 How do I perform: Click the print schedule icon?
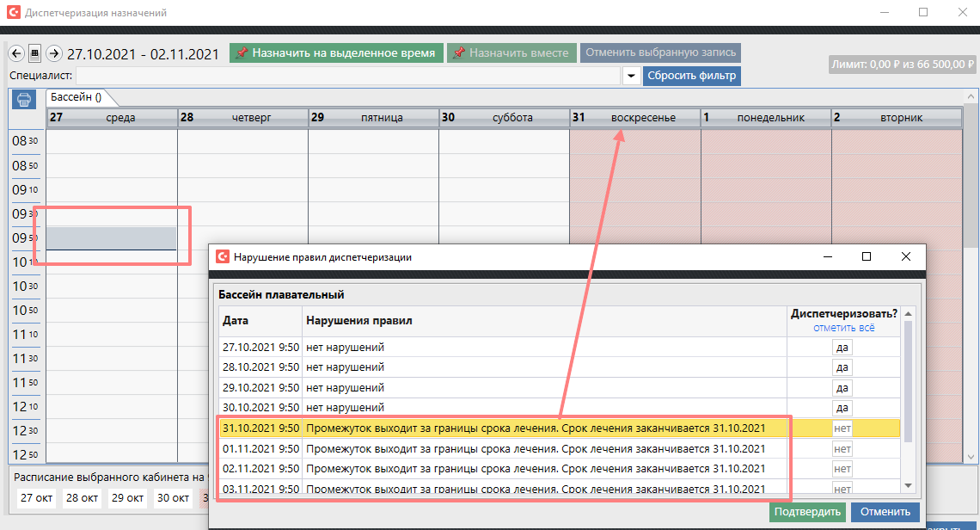(24, 100)
